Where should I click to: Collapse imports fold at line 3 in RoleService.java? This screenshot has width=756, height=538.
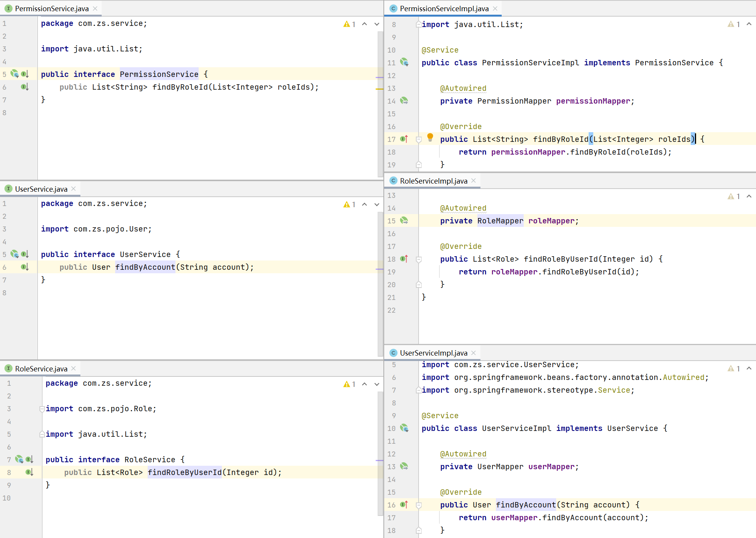[42, 409]
